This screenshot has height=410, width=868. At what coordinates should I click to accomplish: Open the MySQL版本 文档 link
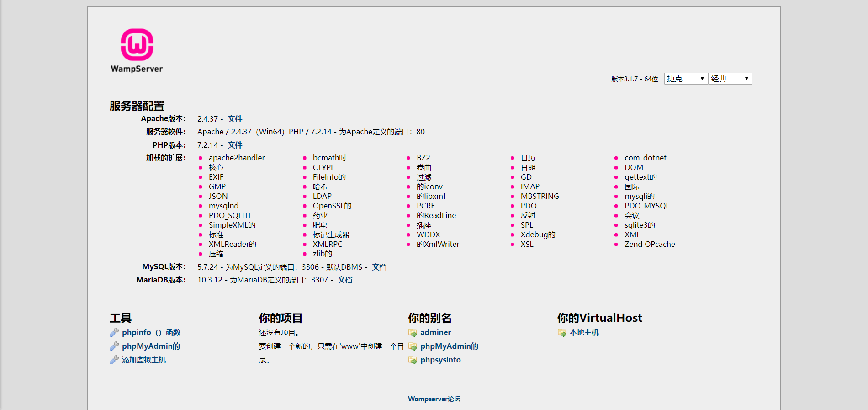379,267
